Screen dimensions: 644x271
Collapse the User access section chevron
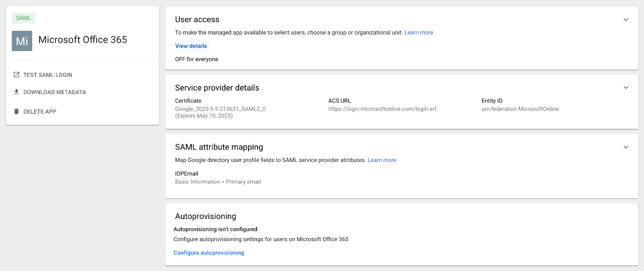(x=626, y=20)
